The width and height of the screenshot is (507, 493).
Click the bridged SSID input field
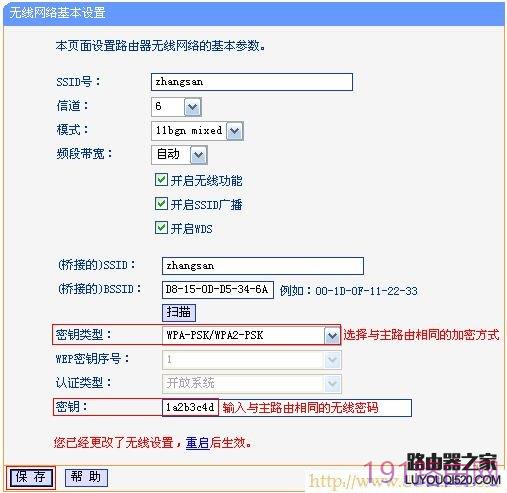(263, 266)
